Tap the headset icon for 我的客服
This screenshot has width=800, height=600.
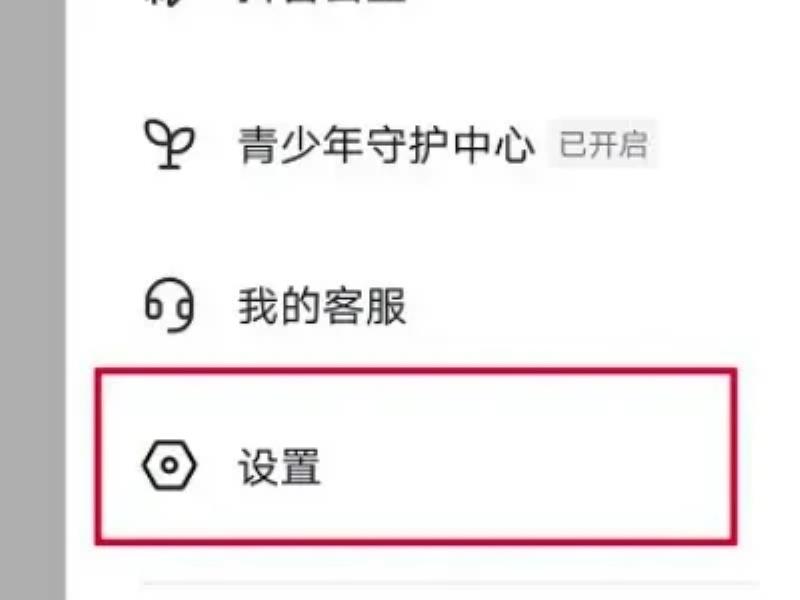(169, 305)
